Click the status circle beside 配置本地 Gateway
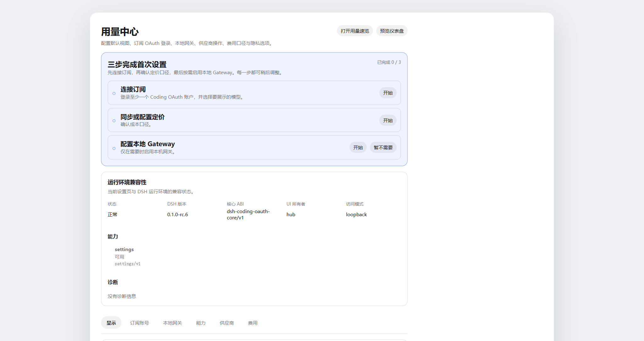 [114, 148]
